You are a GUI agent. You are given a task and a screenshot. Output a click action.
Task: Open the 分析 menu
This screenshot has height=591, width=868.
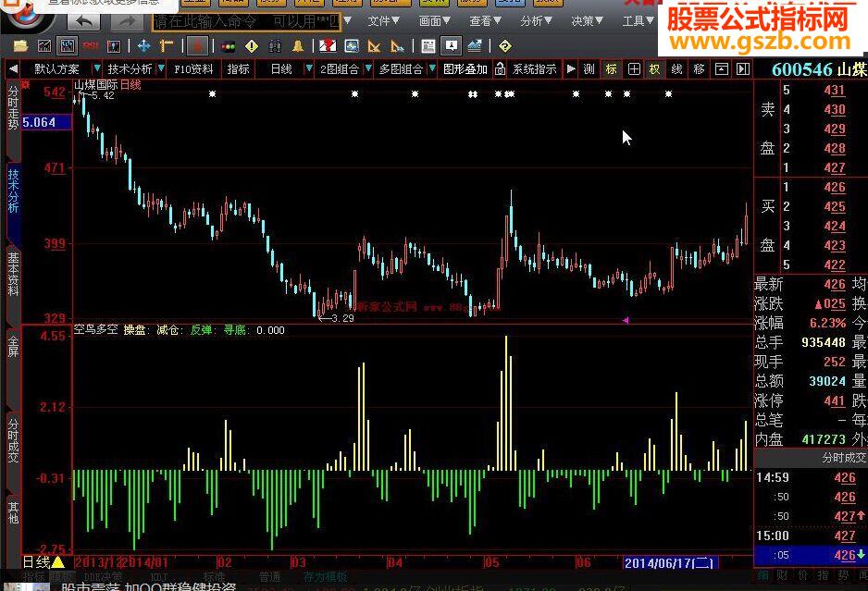(x=536, y=20)
